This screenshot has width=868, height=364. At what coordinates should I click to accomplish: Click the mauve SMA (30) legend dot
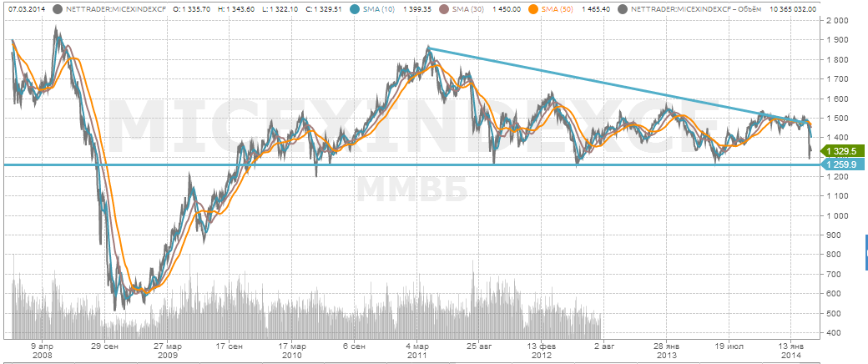445,9
